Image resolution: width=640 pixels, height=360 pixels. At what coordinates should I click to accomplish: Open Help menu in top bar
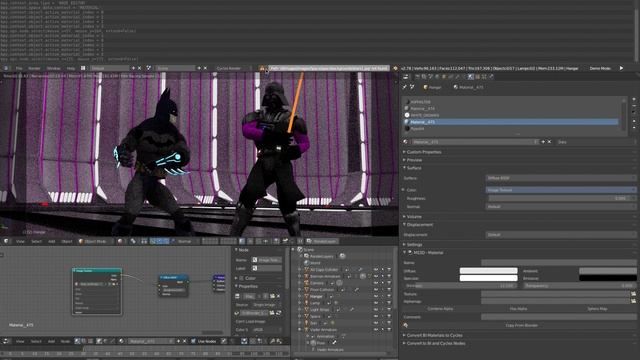pyautogui.click(x=71, y=68)
